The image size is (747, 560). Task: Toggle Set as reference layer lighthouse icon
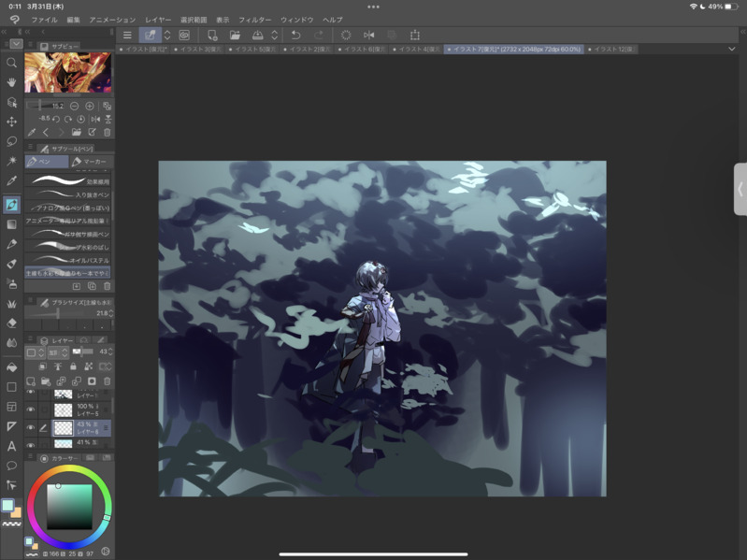tap(58, 366)
